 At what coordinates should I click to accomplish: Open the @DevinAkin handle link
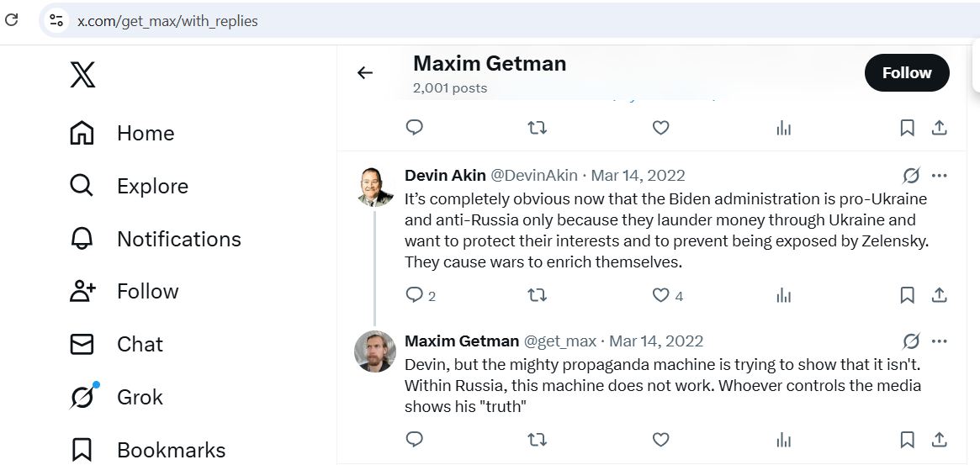click(533, 176)
